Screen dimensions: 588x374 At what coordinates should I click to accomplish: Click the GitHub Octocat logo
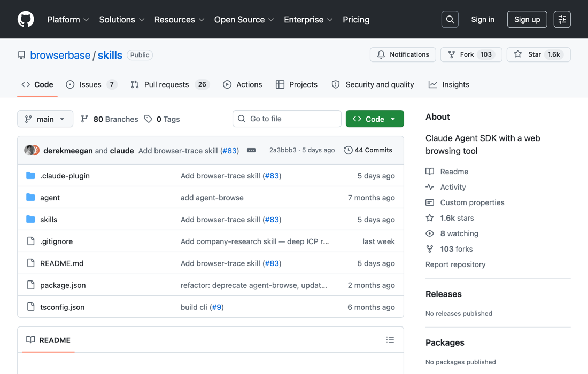(x=26, y=19)
